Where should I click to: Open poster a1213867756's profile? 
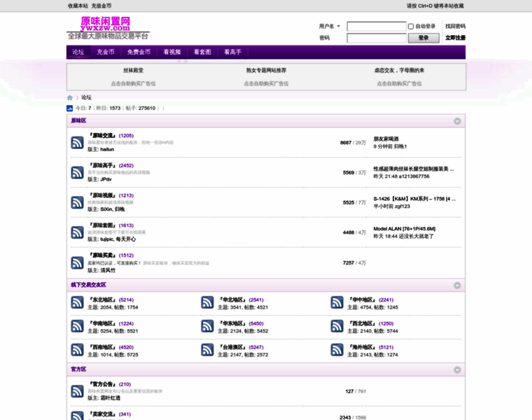414,176
